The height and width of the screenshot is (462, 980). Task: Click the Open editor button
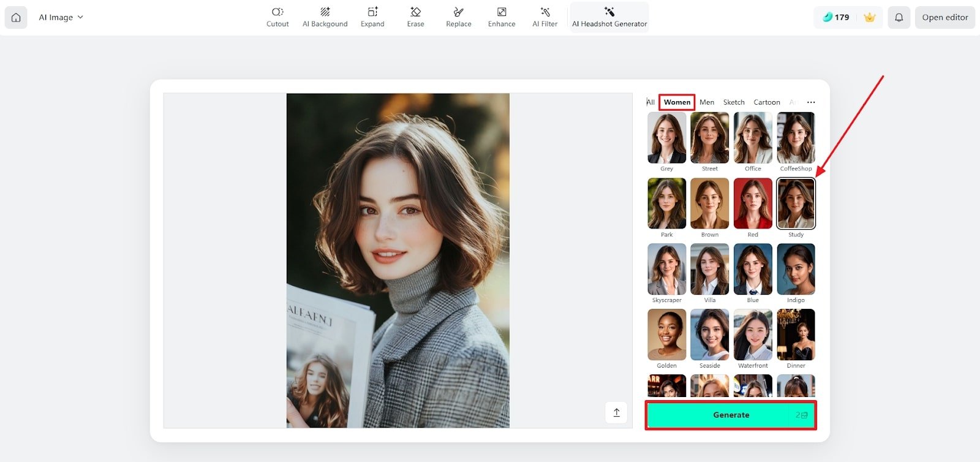[944, 18]
